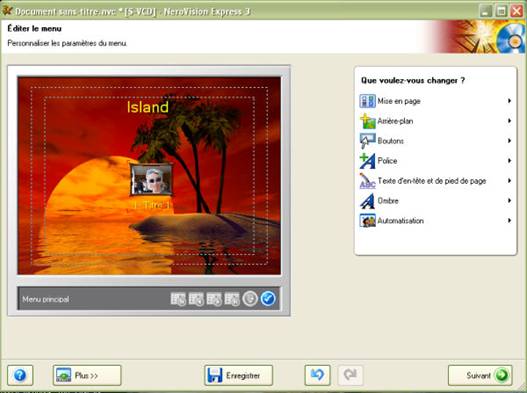
Task: Toggle the blue checkmark in menu bar
Action: 268,299
